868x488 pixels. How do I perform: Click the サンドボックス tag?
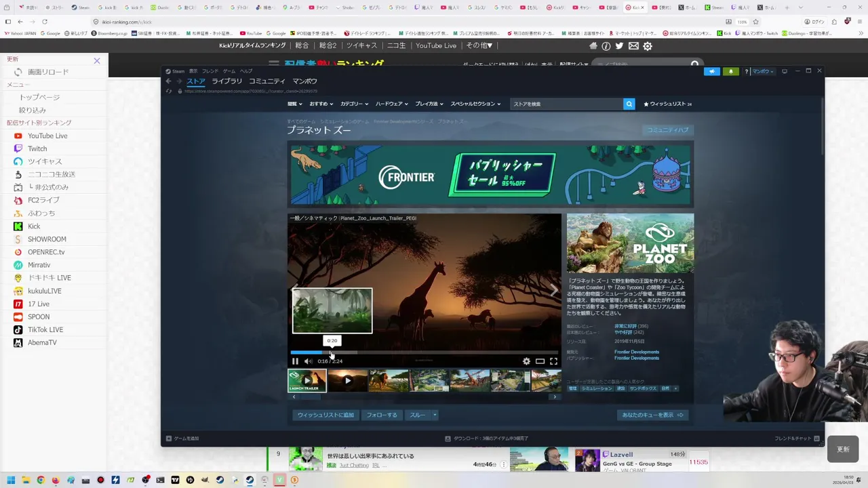click(643, 388)
